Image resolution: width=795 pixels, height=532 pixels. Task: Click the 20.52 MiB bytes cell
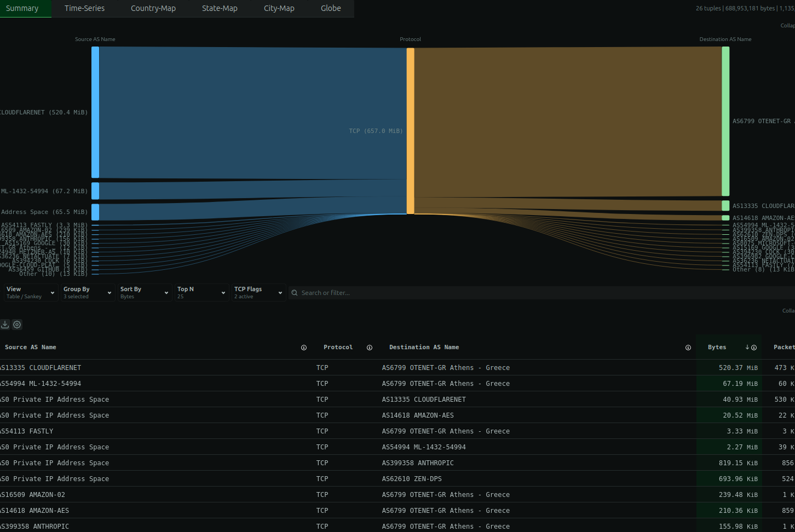[729, 415]
